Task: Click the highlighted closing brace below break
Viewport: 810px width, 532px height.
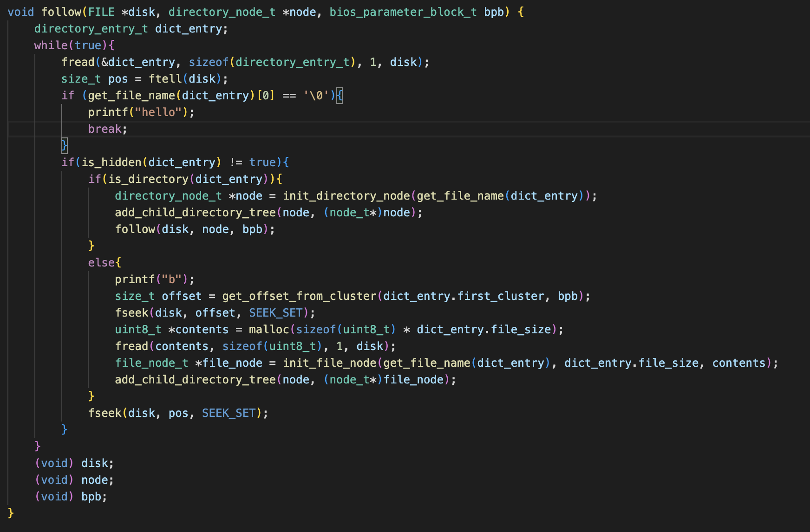Action: [65, 146]
